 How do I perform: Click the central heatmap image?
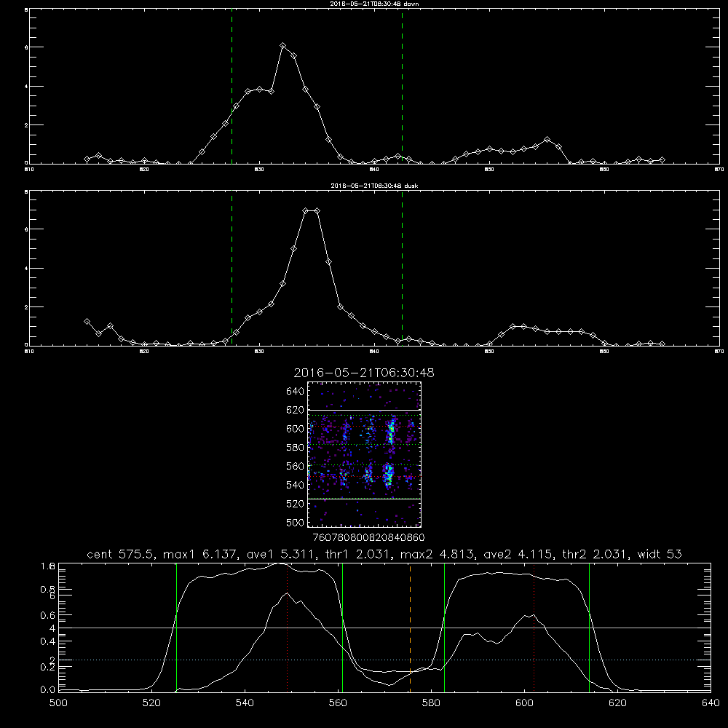364,454
